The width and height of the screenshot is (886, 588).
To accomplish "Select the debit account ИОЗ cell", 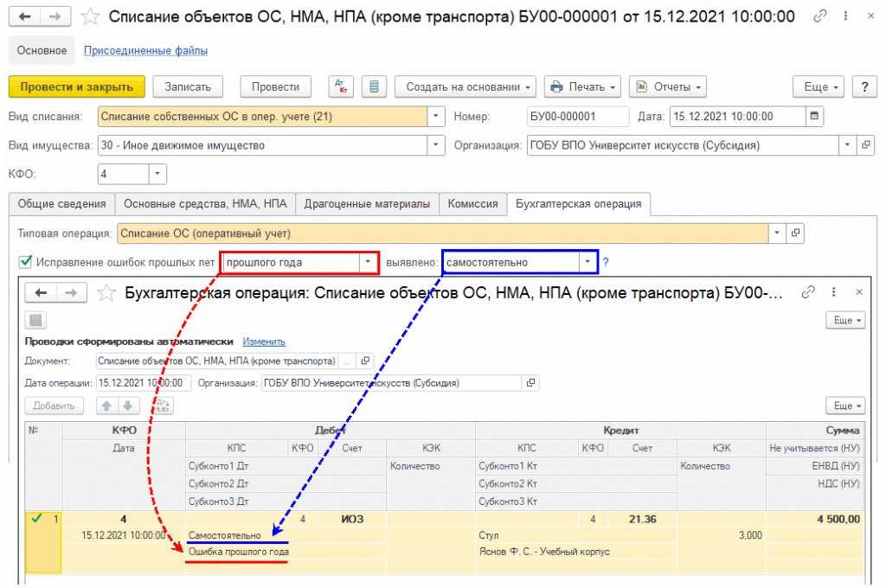I will coord(352,519).
